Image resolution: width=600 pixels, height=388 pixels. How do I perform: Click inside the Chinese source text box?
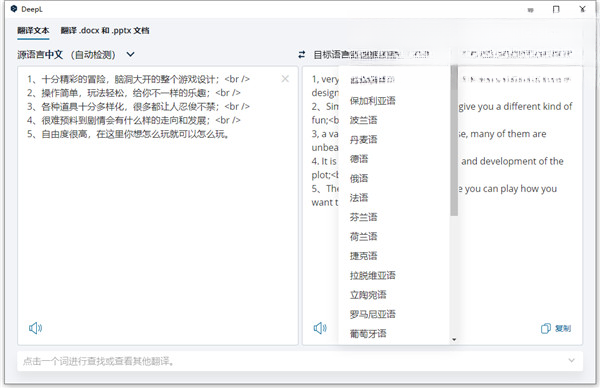click(x=158, y=205)
